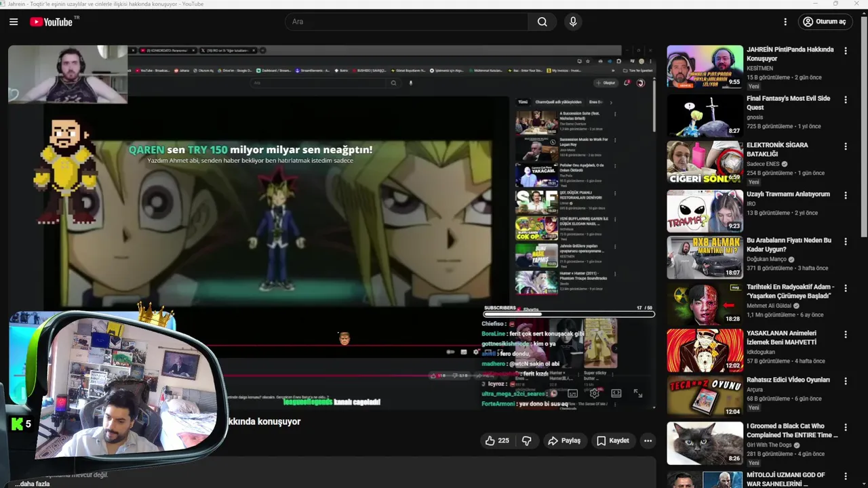
Task: Open Final Fantasy's Most Evil Side Quest thumbnail
Action: pyautogui.click(x=705, y=115)
